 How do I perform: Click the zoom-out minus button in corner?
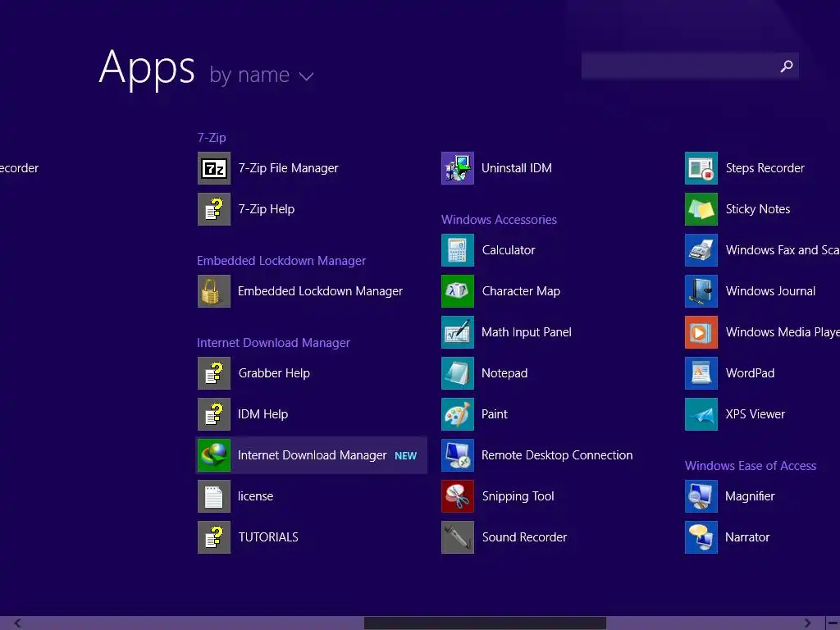(833, 623)
